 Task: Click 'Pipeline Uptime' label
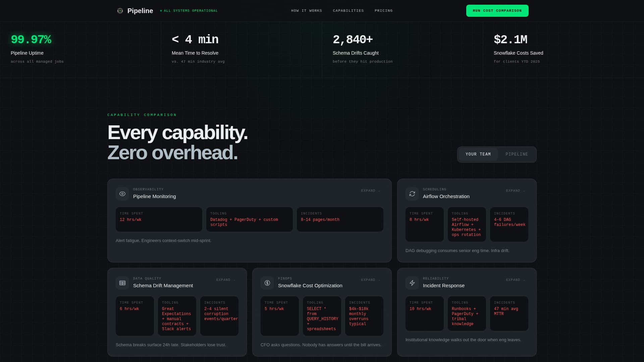27,53
